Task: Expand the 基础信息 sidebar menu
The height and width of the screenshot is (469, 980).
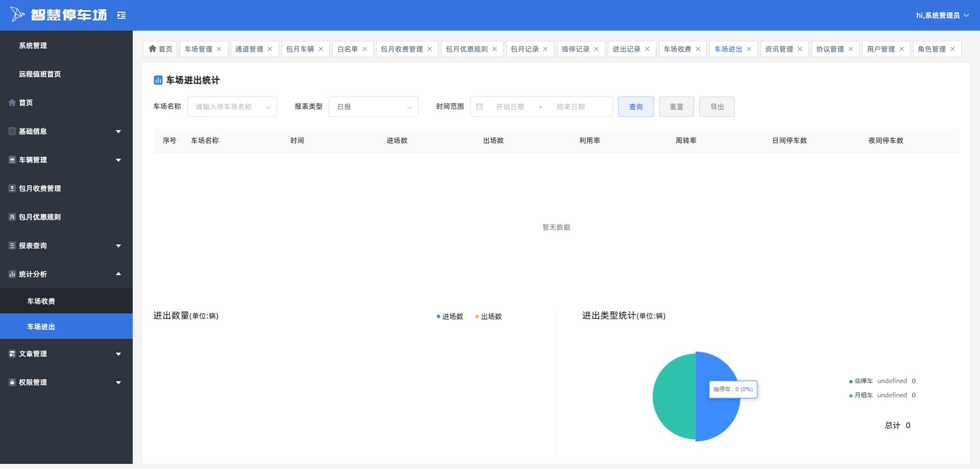Action: [66, 131]
